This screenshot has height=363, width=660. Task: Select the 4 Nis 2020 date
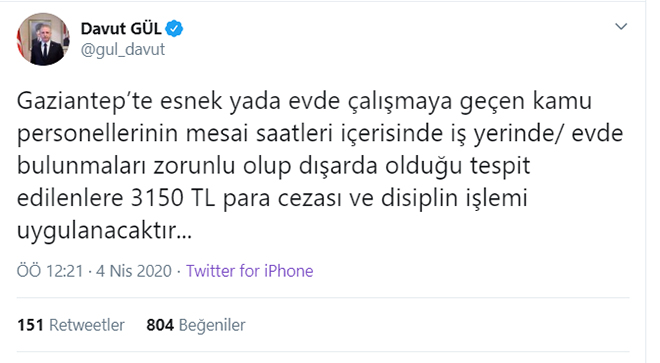tap(134, 271)
